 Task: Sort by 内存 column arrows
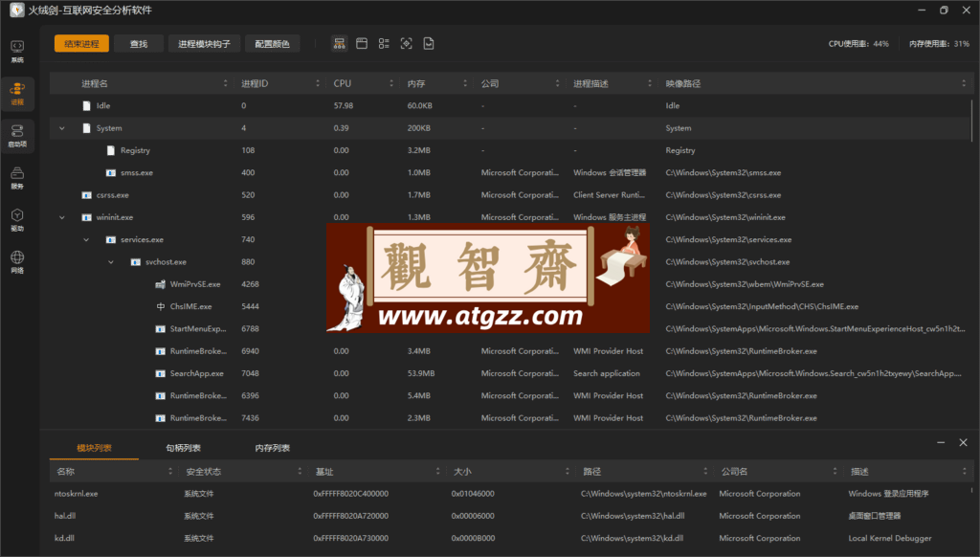coord(465,83)
